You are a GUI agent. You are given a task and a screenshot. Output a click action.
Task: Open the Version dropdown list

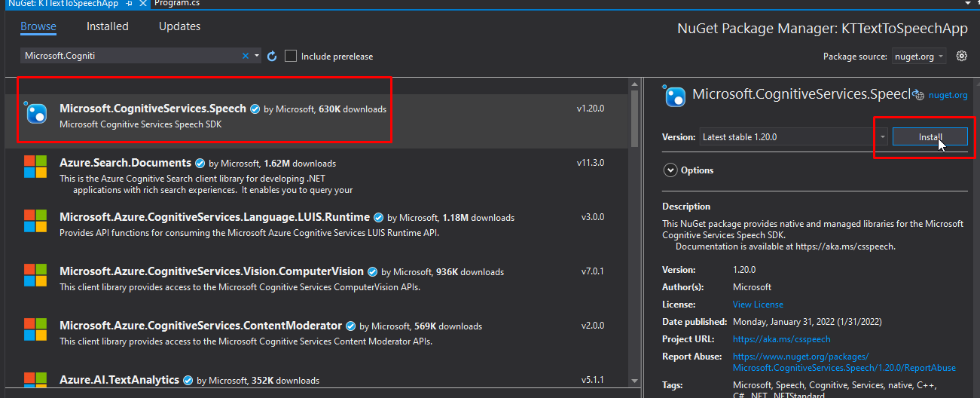pos(882,137)
